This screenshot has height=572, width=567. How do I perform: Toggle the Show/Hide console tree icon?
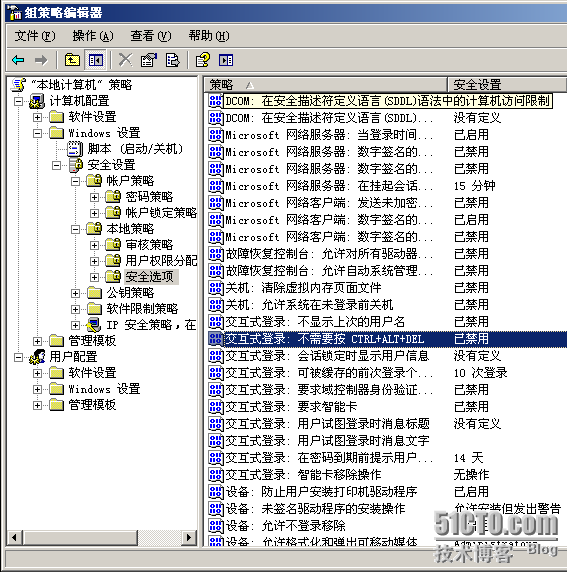(x=96, y=60)
